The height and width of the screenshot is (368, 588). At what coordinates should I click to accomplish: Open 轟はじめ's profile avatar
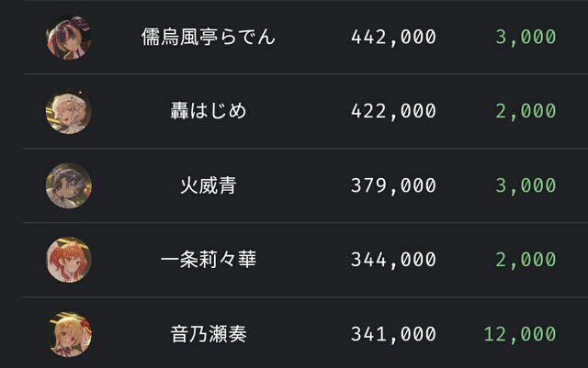coord(69,112)
